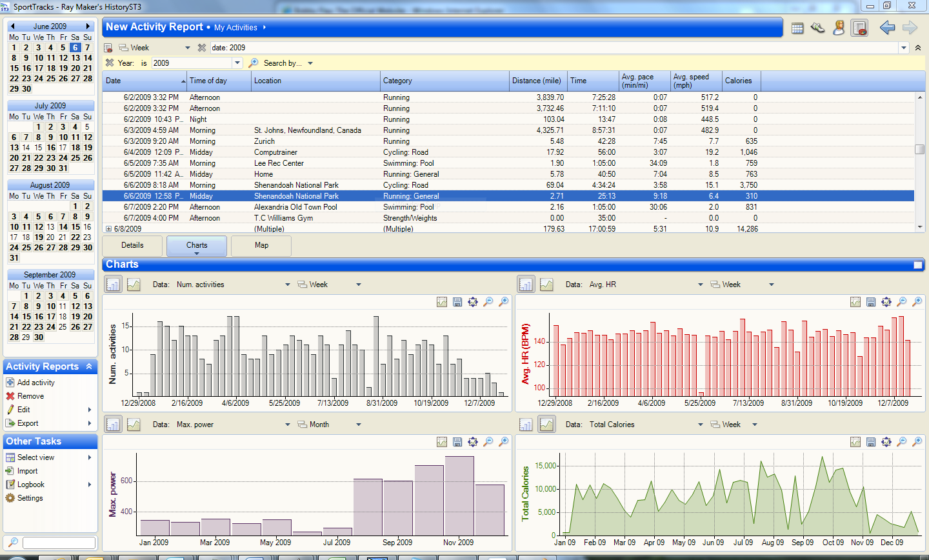
Task: Sort by the Calories column header
Action: [x=741, y=81]
